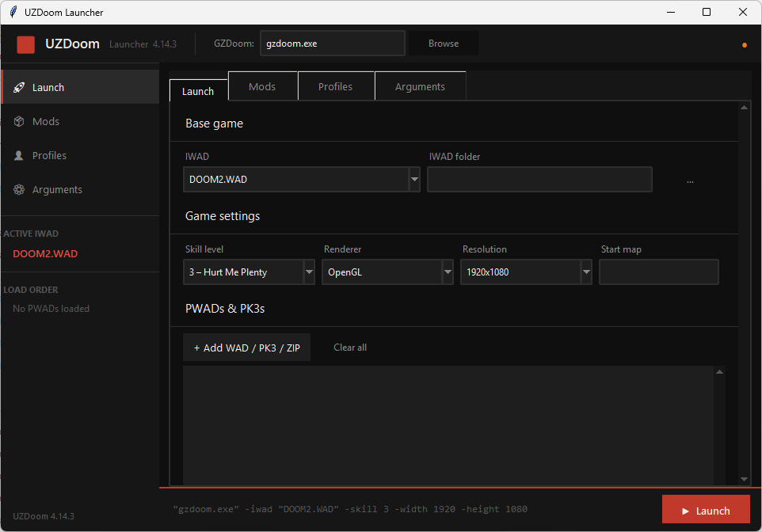Focus the Start map input field

click(658, 272)
